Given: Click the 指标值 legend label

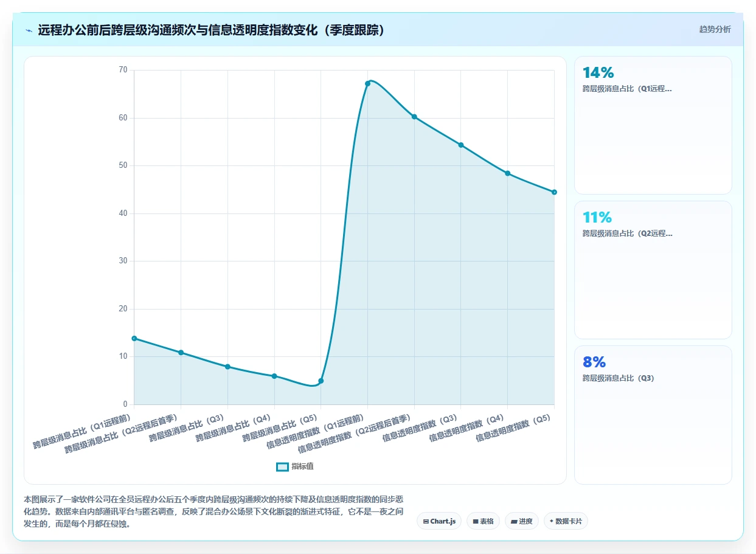Looking at the screenshot, I should pos(302,466).
